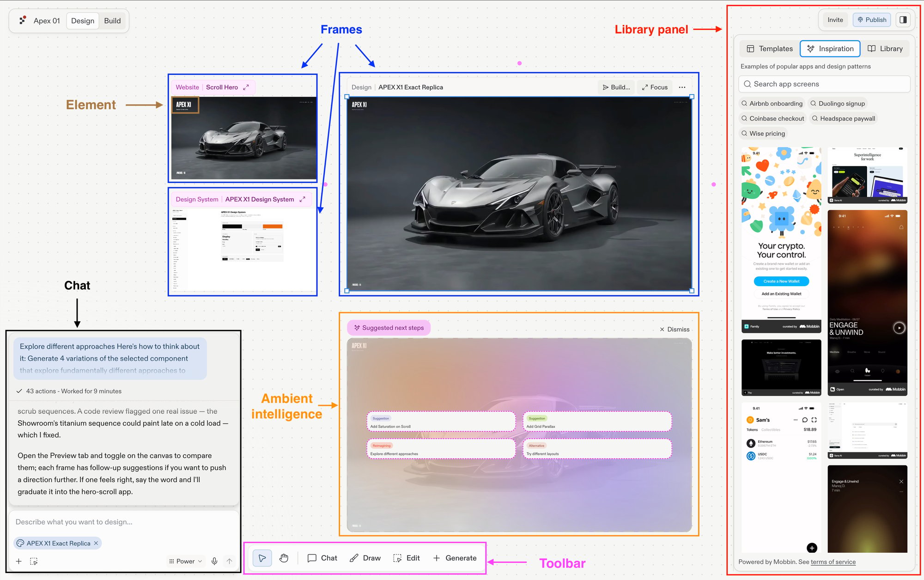Open the Power model dropdown
924x580 pixels.
tap(186, 561)
